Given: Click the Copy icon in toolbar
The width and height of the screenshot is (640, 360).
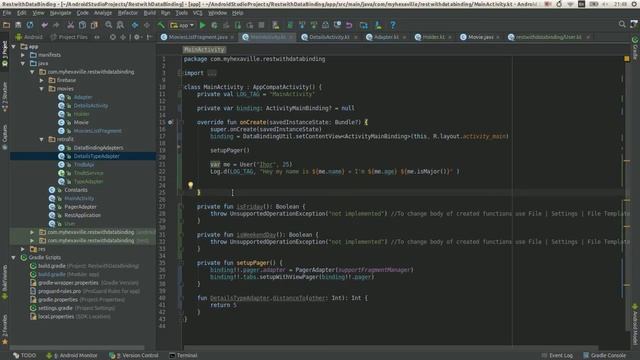Looking at the screenshot, I should (82, 25).
